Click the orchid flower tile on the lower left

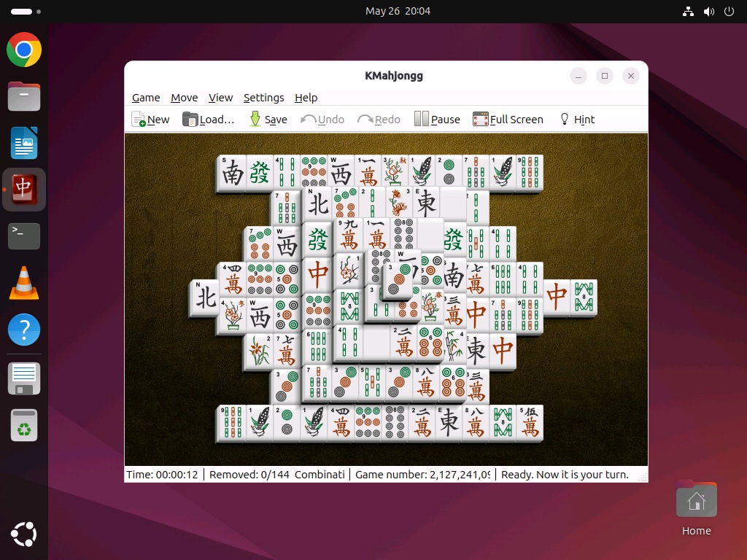(x=259, y=351)
